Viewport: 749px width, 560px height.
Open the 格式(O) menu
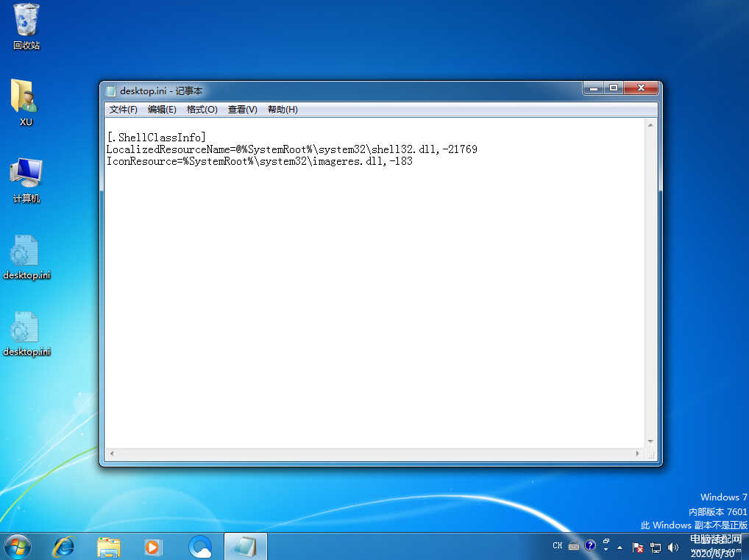(202, 110)
